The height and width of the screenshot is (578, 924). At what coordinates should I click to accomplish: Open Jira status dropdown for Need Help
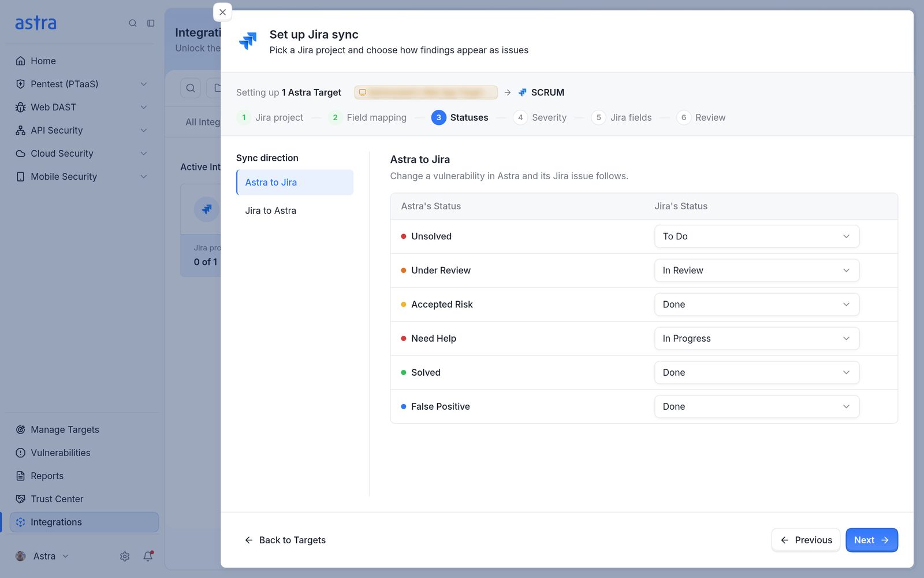(x=757, y=339)
